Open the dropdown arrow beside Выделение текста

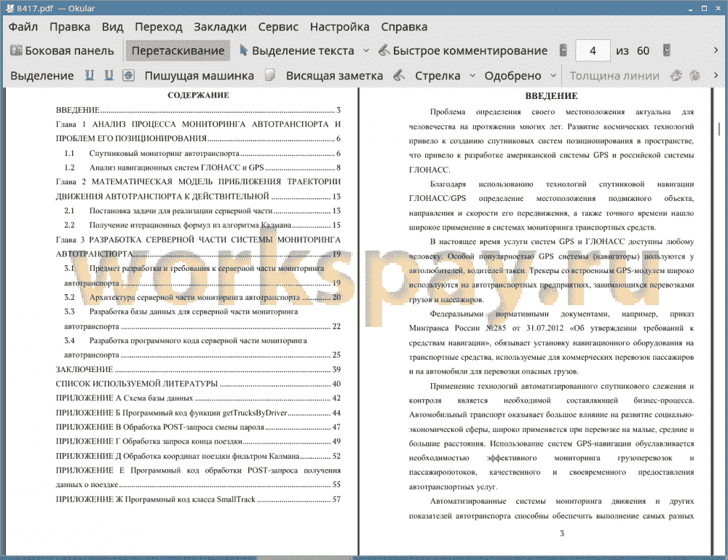[366, 51]
